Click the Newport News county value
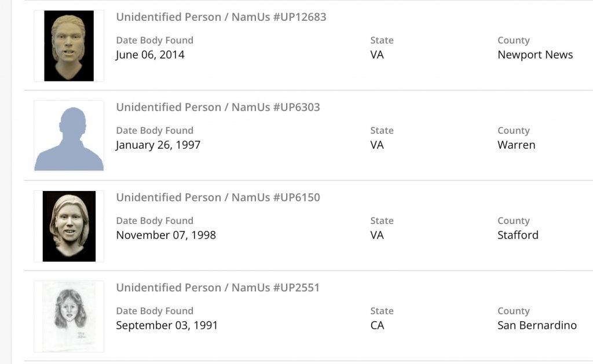The image size is (593, 364). (535, 55)
